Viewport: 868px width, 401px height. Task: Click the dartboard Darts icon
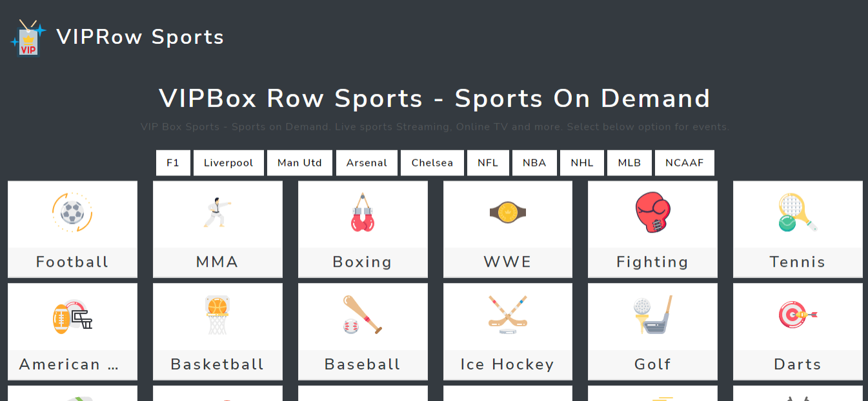(798, 315)
